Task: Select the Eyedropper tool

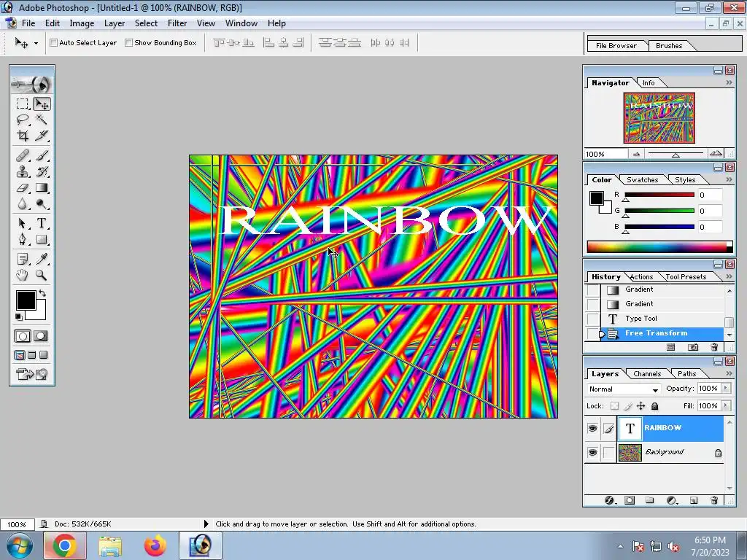Action: 42,259
